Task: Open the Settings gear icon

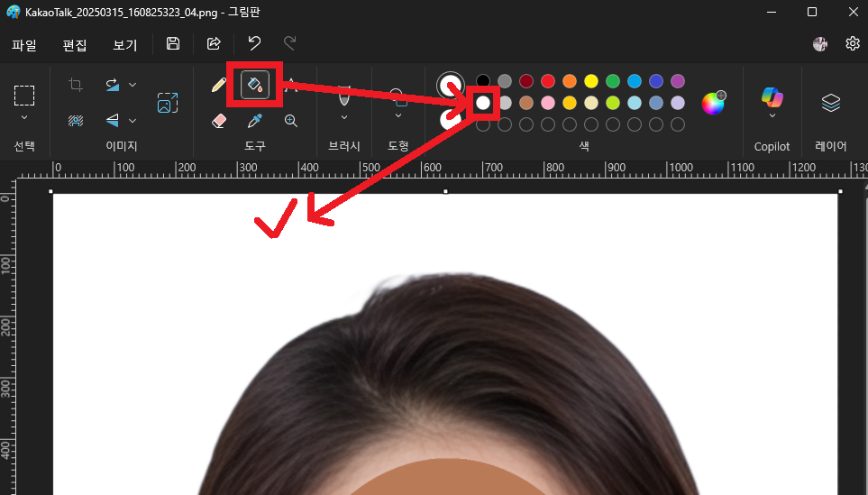Action: click(853, 43)
